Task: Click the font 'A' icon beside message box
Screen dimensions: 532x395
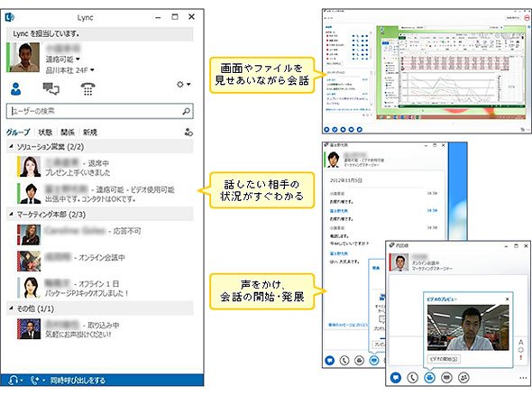Action: tap(521, 343)
